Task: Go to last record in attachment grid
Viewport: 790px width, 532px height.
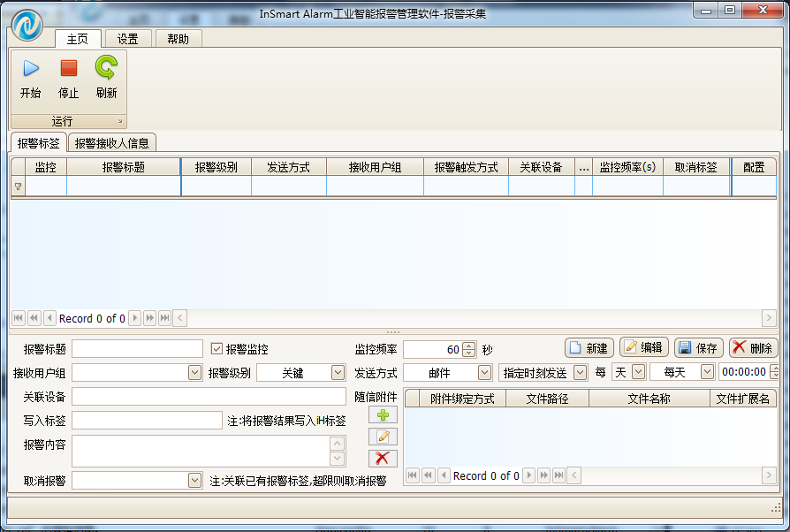Action: tap(558, 475)
